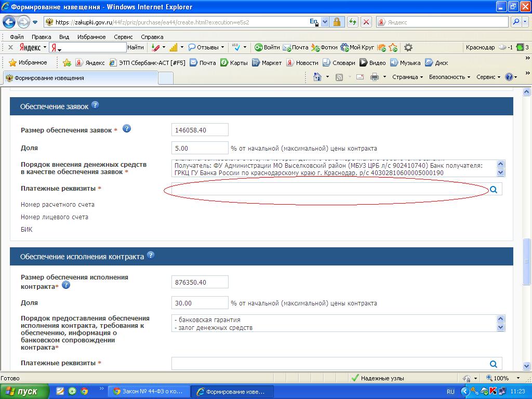532x399 pixels.
Task: Expand the recent pages dropdown arrow
Action: pos(35,22)
